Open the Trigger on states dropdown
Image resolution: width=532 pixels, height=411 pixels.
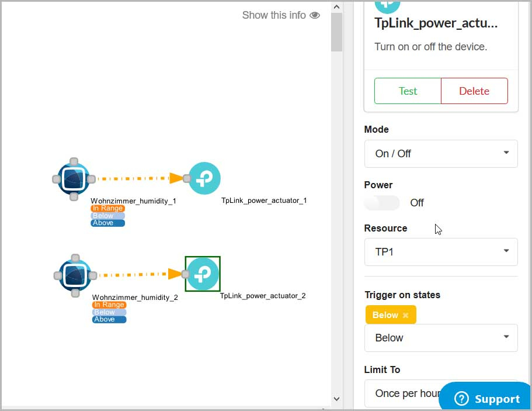[x=441, y=338]
